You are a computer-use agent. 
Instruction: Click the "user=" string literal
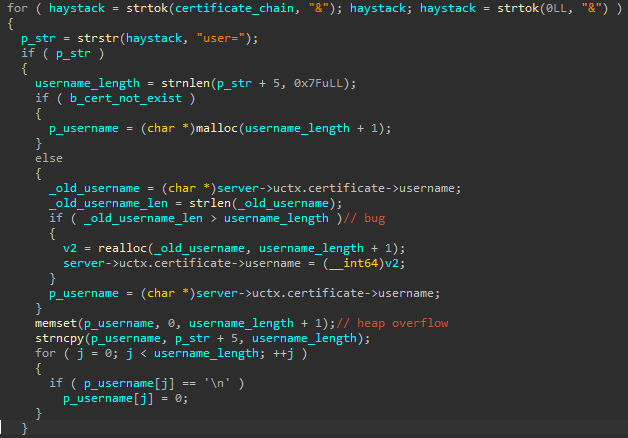(221, 38)
